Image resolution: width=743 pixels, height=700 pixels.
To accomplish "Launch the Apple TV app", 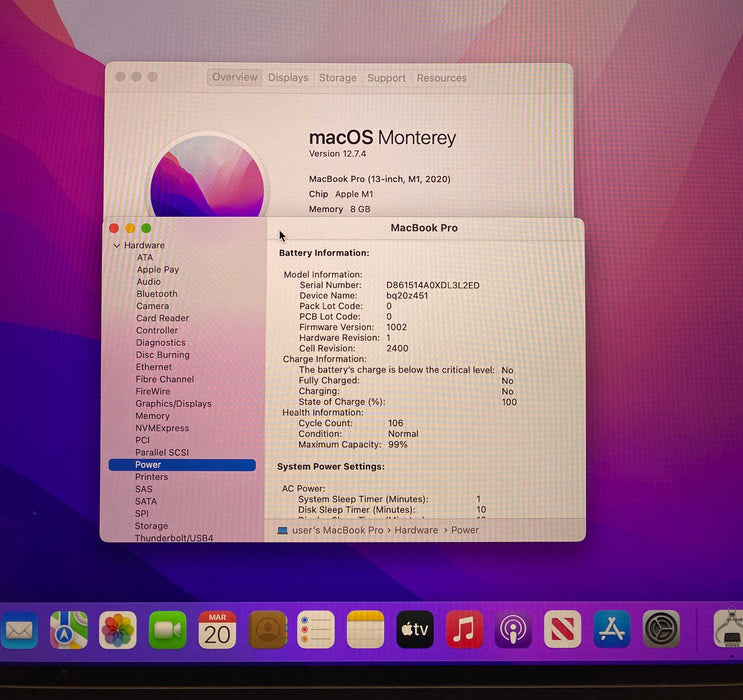I will click(415, 630).
